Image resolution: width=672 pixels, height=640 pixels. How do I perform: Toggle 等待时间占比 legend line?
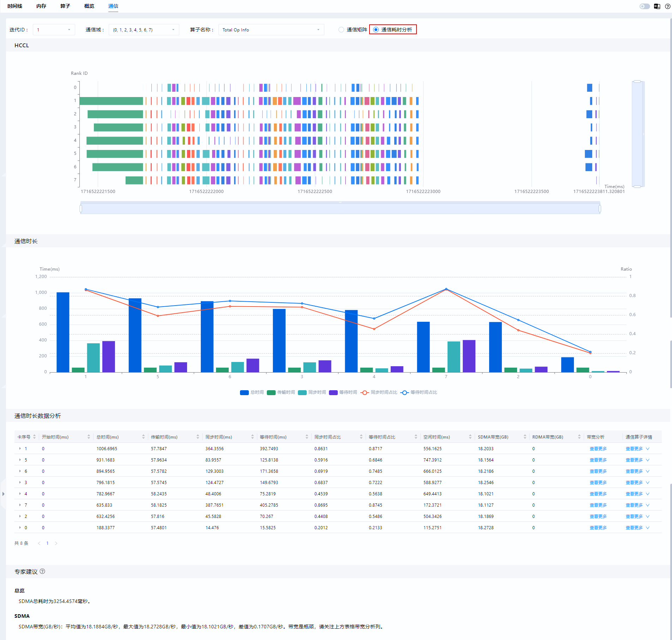point(419,392)
